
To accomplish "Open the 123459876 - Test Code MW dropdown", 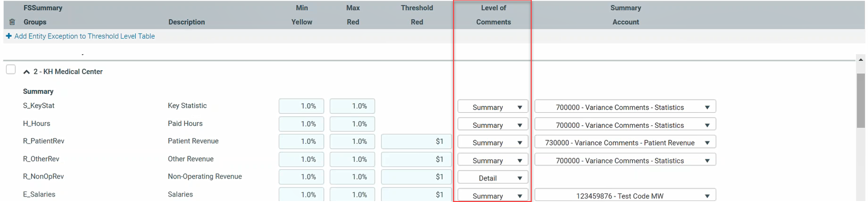I will point(625,195).
